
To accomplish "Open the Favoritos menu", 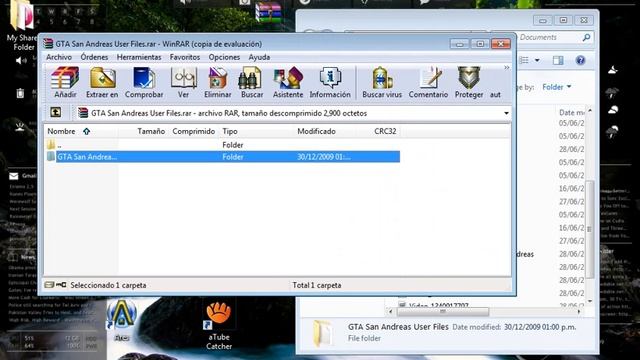I will (185, 57).
